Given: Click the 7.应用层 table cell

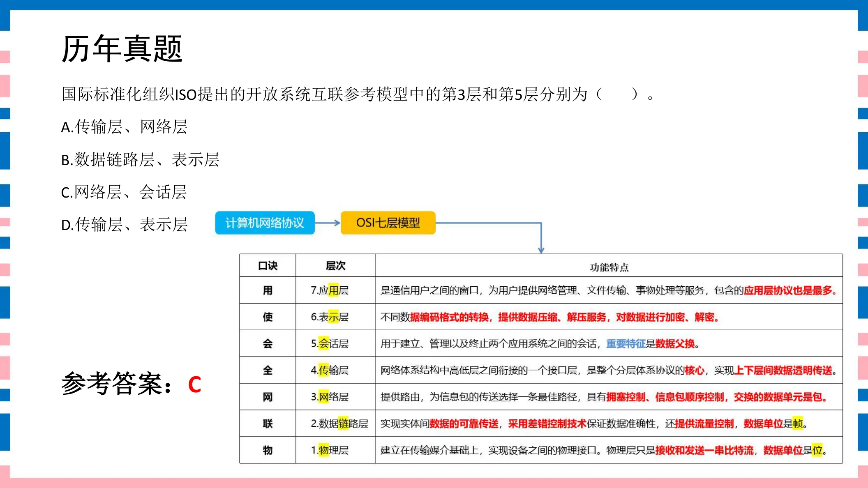Looking at the screenshot, I should [335, 290].
